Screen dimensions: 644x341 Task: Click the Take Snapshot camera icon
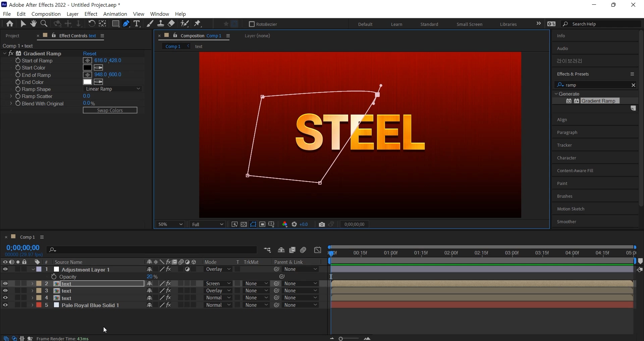(x=322, y=225)
